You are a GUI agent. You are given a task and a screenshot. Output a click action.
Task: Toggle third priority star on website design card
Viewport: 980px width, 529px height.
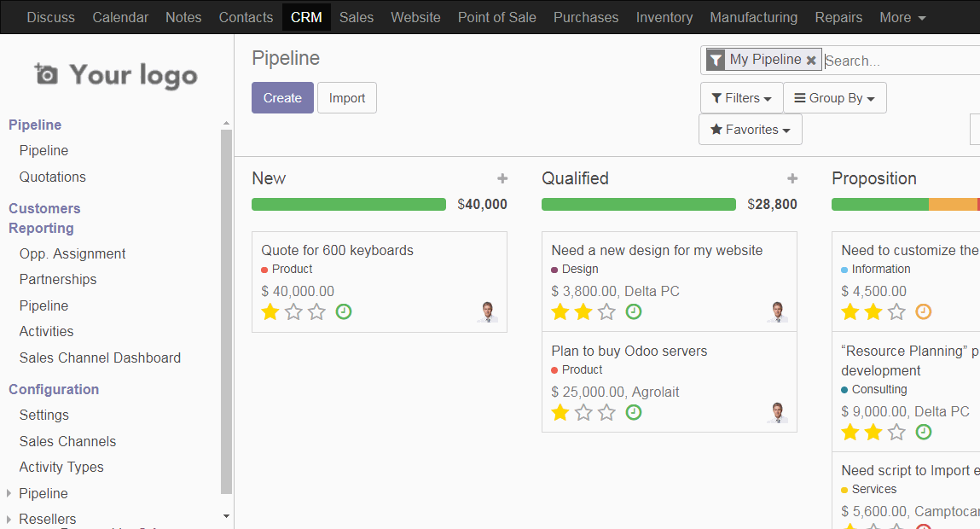pyautogui.click(x=606, y=311)
